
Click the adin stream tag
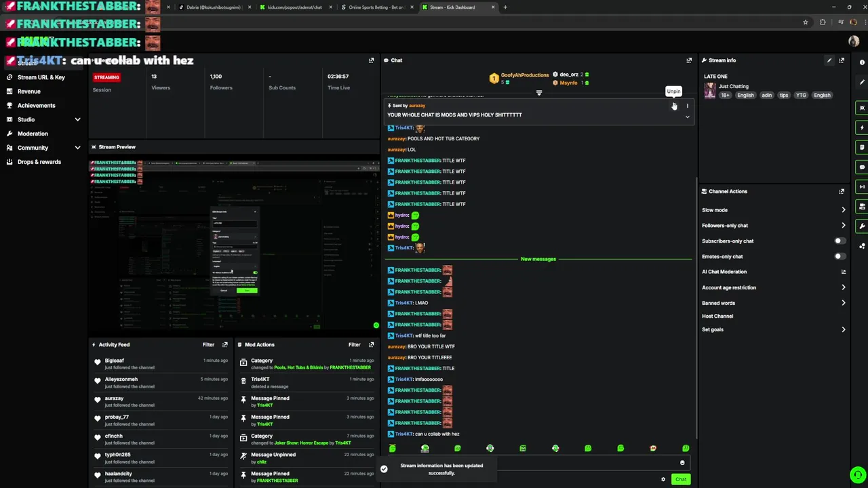tap(766, 95)
